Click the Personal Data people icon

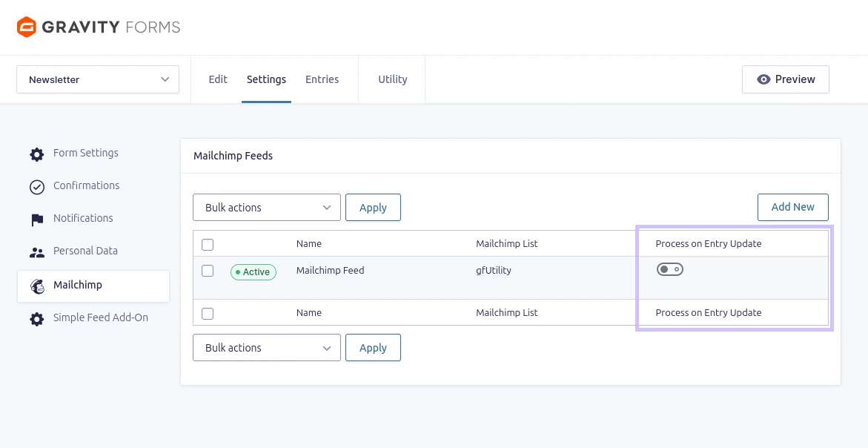(x=36, y=252)
